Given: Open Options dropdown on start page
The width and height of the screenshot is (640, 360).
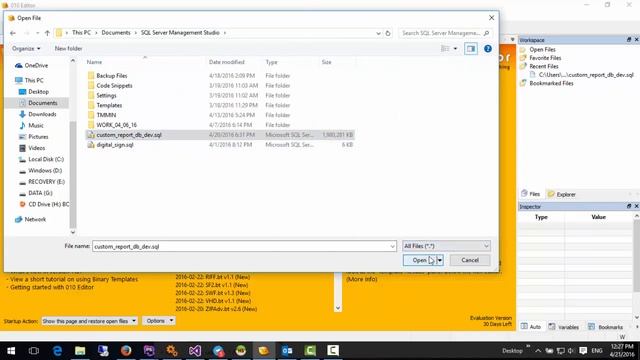Looking at the screenshot, I should (x=159, y=321).
